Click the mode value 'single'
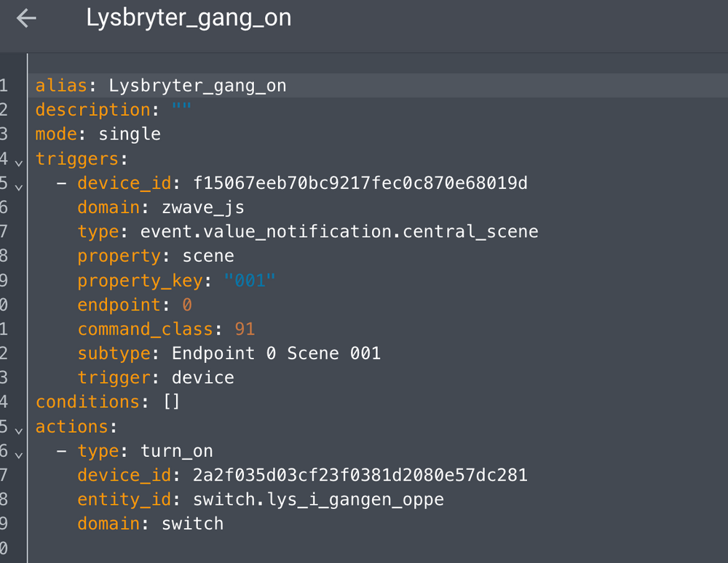This screenshot has width=728, height=563. (130, 135)
